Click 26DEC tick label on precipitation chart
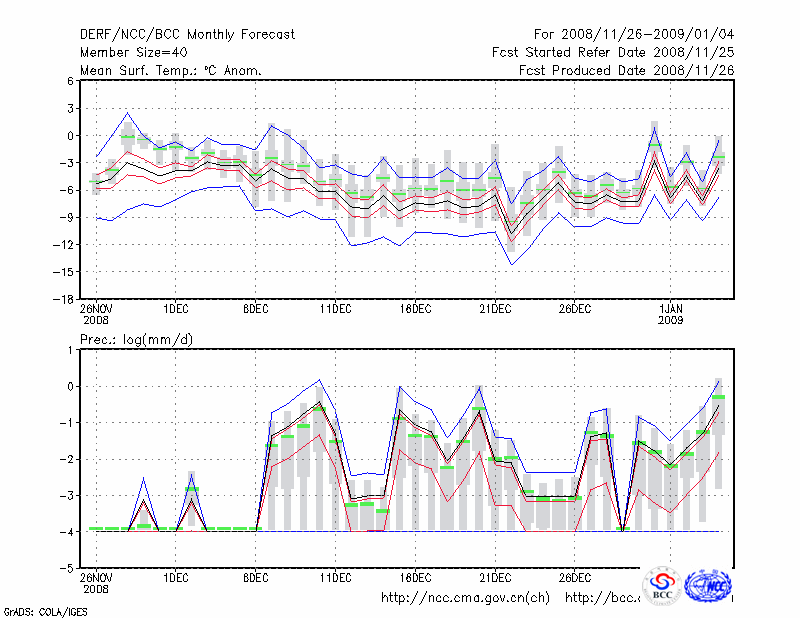The height and width of the screenshot is (618, 800). pyautogui.click(x=575, y=577)
